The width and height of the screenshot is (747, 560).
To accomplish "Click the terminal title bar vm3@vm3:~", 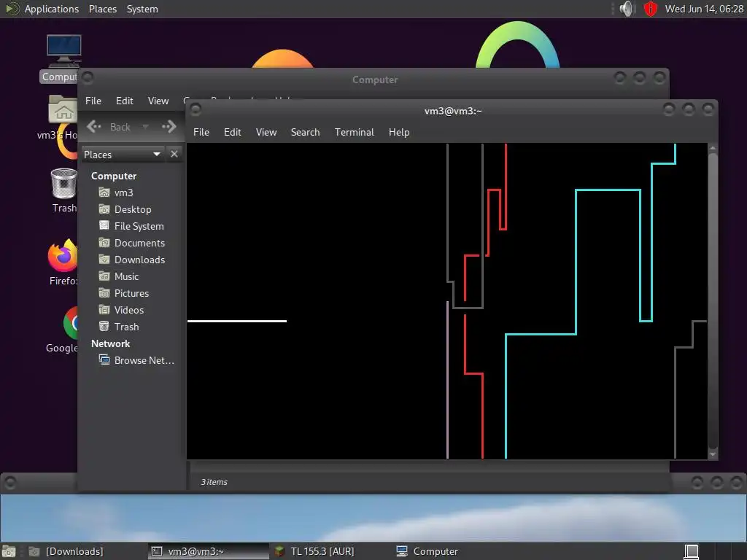I will 452,111.
